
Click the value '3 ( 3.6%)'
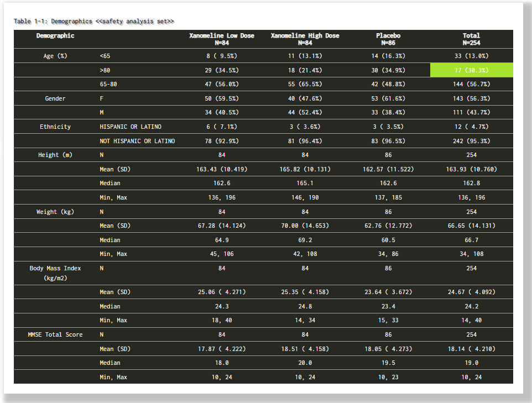click(x=305, y=127)
